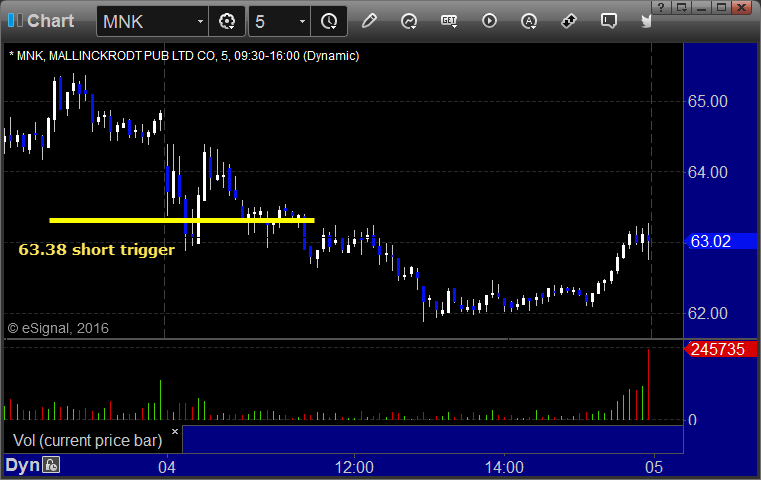Click the 65.00 price axis label
Screen dimensions: 761x480
coord(708,101)
